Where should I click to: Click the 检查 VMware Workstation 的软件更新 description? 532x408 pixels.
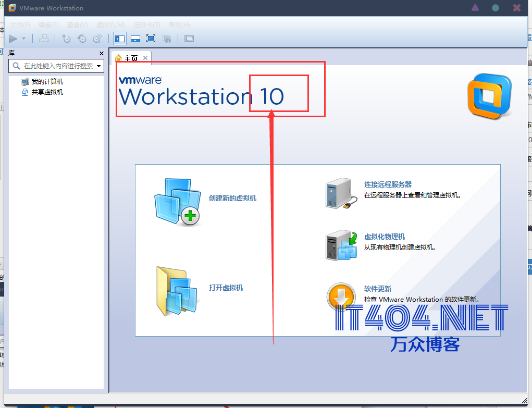point(422,300)
